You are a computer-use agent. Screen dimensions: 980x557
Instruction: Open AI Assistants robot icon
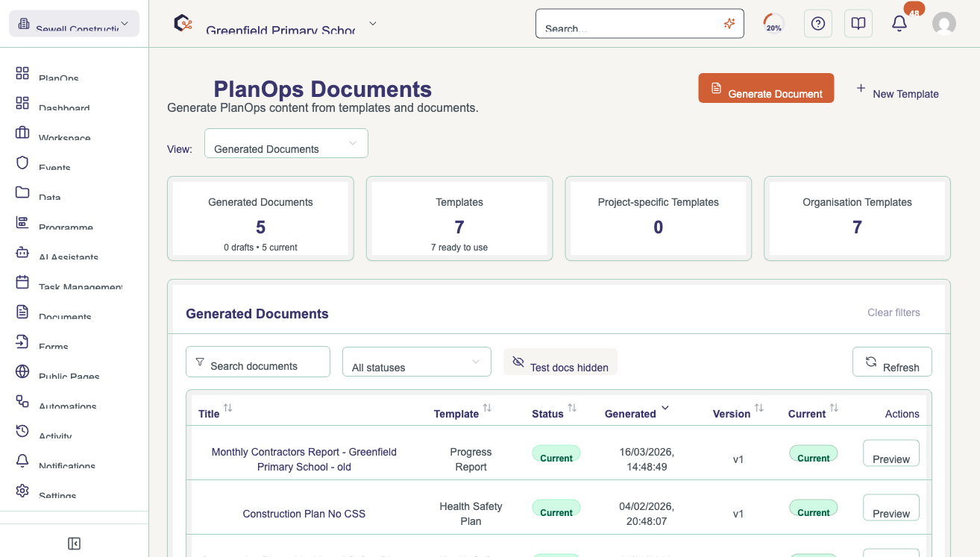(x=22, y=252)
